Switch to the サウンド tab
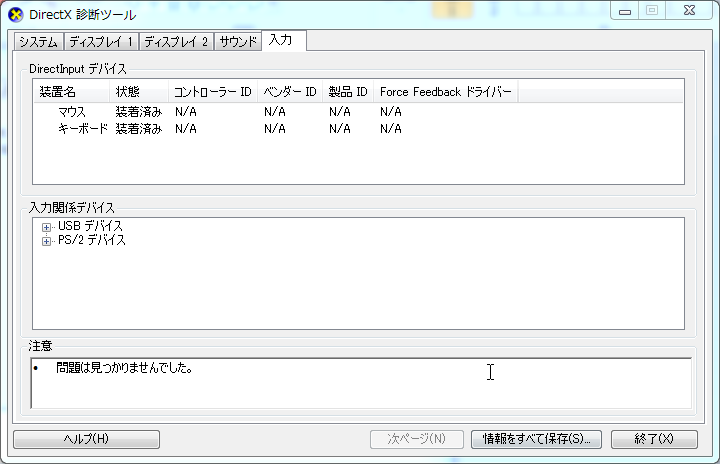 click(238, 42)
